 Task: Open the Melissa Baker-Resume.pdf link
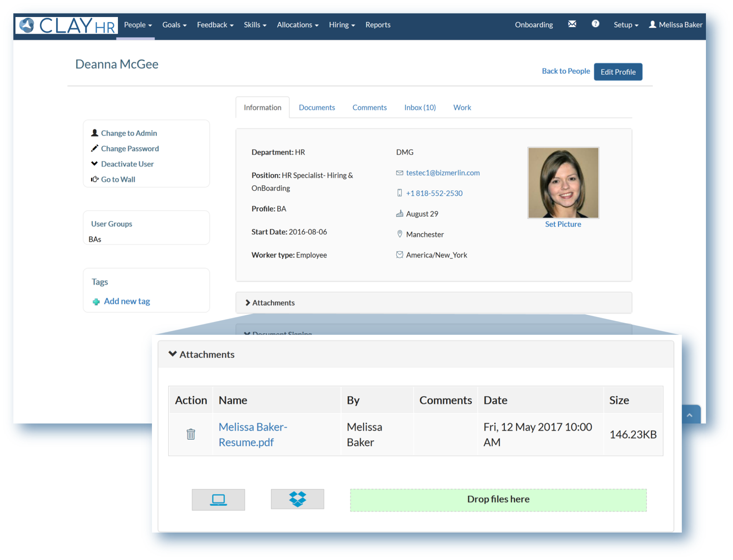253,434
